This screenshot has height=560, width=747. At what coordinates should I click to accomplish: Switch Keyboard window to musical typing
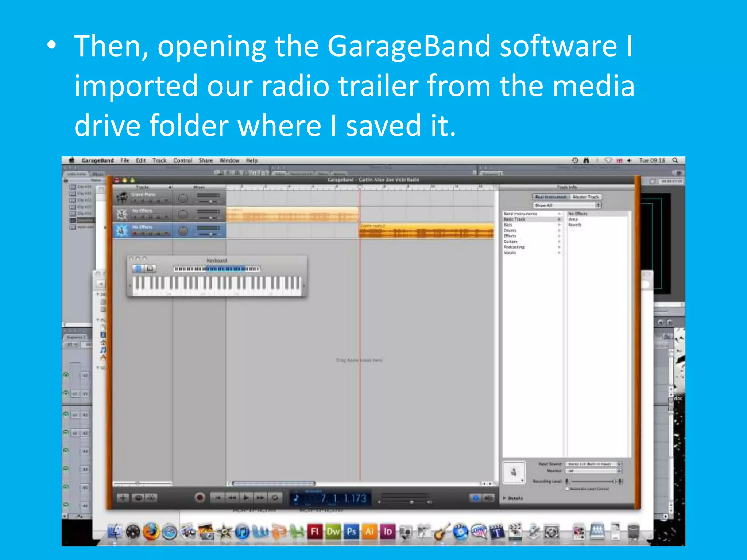(x=150, y=269)
